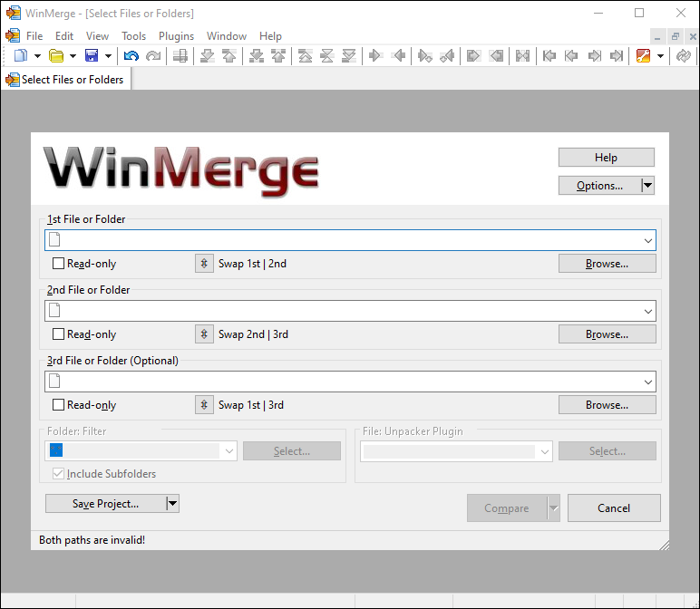Click the Swap 1st | 2nd icon button
The height and width of the screenshot is (609, 700).
[x=204, y=263]
